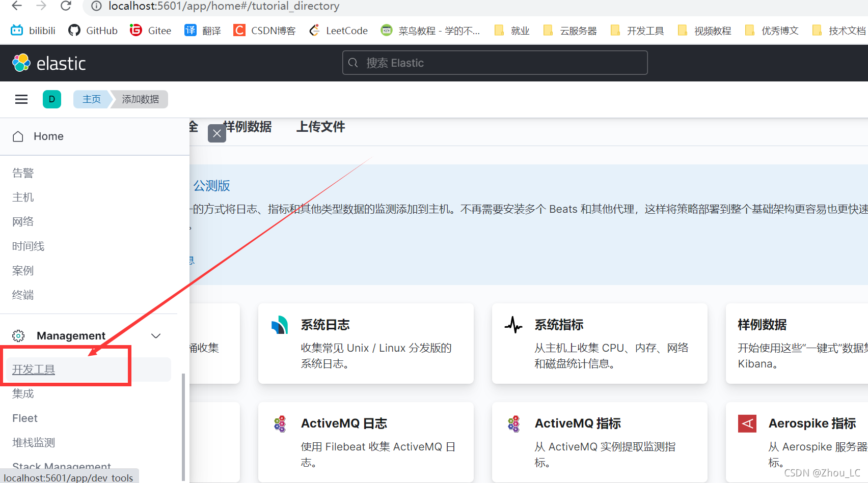Click the side navigation scrollbar
Screen dimensions: 868x483
[x=183, y=427]
